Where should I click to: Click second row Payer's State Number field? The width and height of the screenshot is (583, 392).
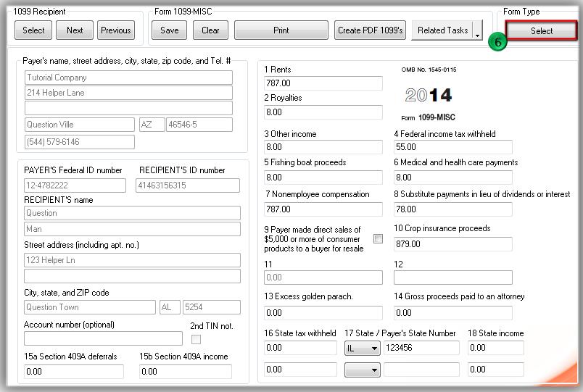[421, 370]
